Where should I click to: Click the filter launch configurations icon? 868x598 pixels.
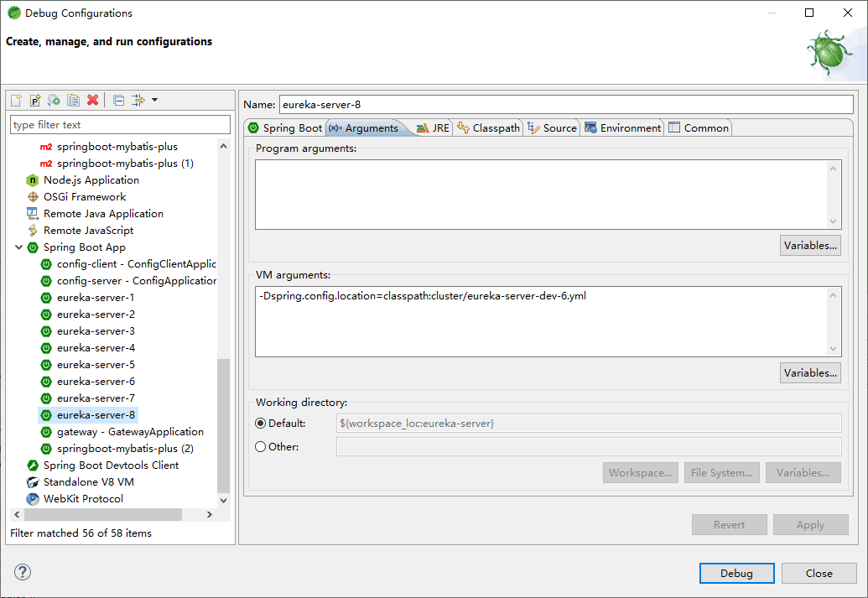(138, 100)
